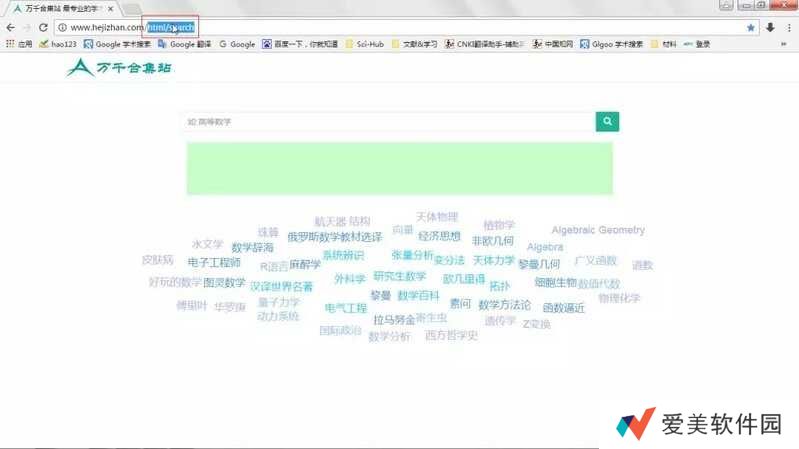This screenshot has height=449, width=799.
Task: Click the green search magnifier button
Action: pos(607,121)
